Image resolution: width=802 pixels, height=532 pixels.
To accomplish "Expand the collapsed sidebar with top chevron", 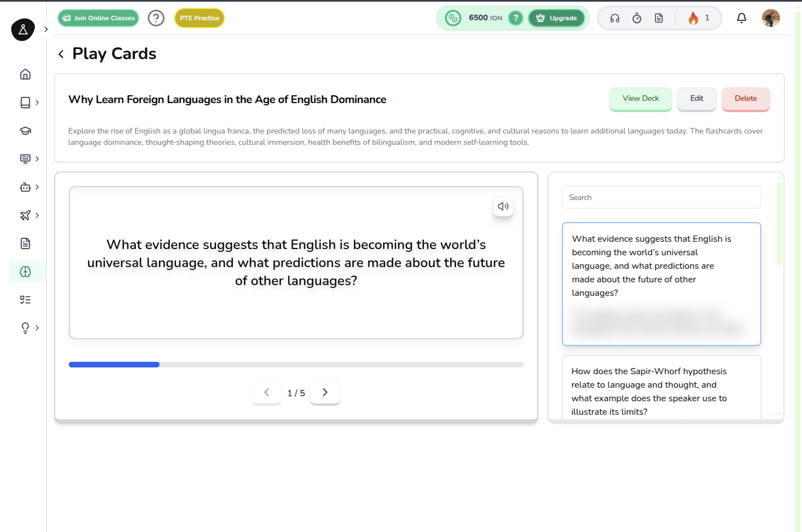I will 46,29.
